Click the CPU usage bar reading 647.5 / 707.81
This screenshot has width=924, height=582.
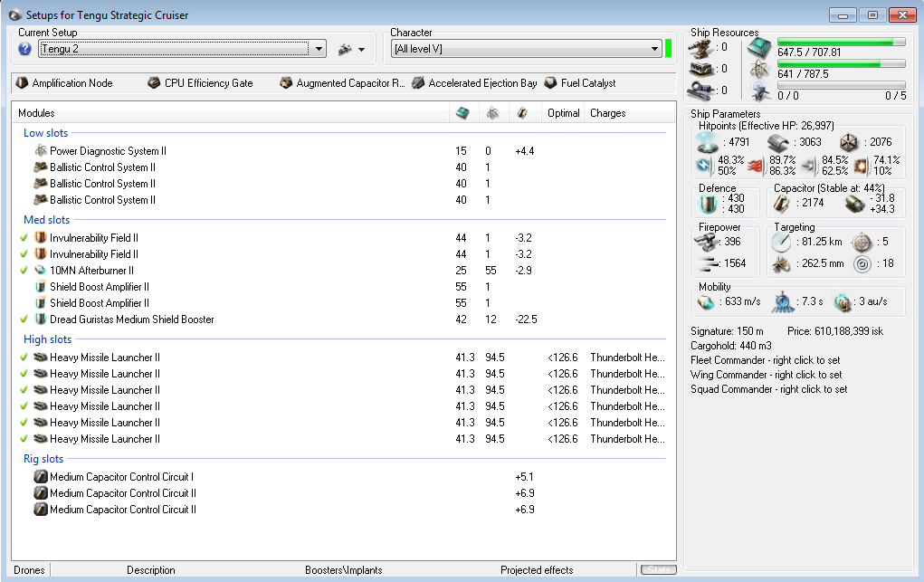tap(842, 42)
